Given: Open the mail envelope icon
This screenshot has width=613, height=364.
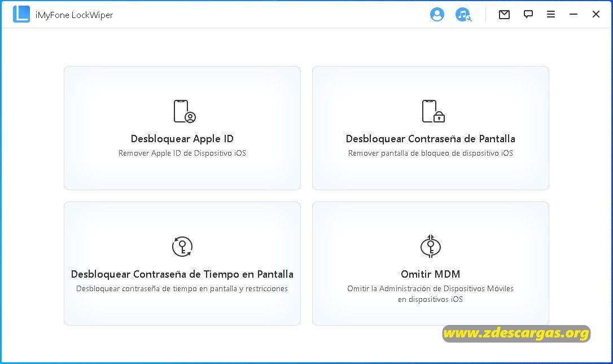Looking at the screenshot, I should pos(504,15).
